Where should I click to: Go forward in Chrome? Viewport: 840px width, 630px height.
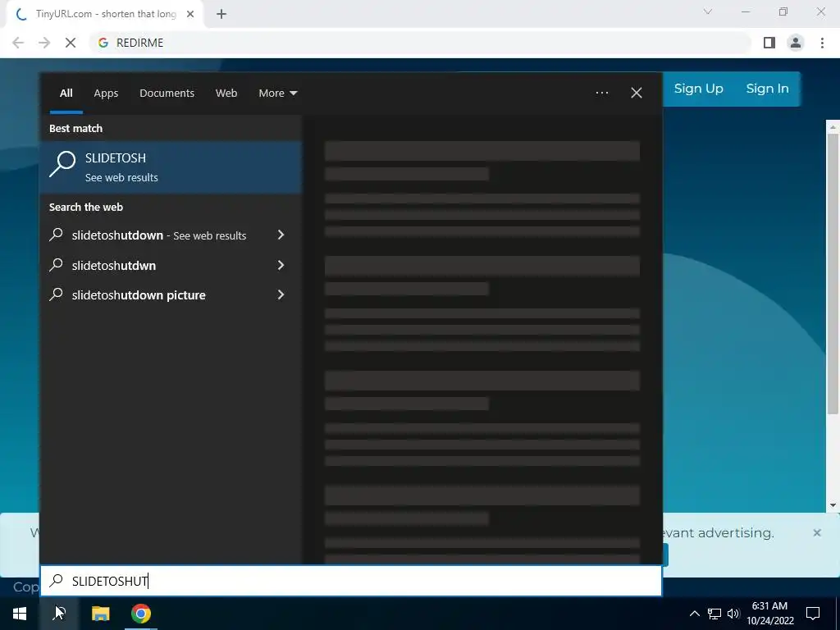coord(44,43)
